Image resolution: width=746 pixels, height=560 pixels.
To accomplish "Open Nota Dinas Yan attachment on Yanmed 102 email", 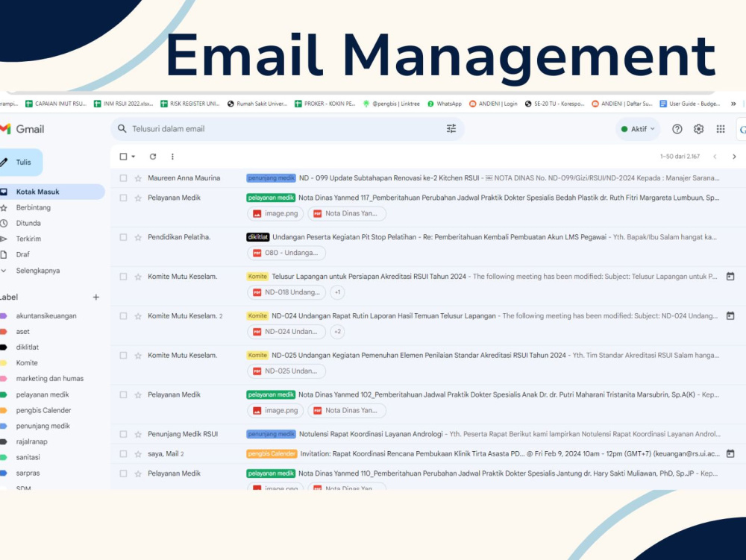I will (347, 411).
